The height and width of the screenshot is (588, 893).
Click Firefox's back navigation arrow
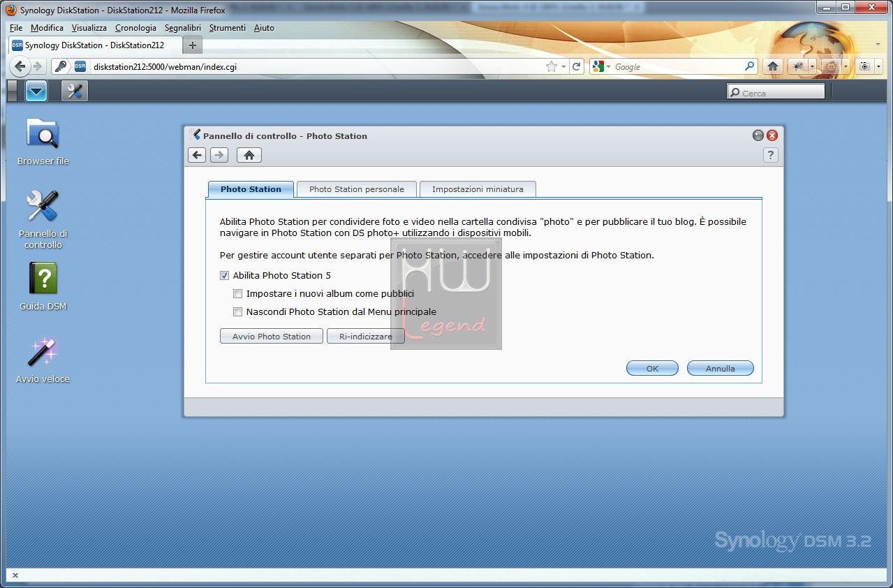[21, 66]
